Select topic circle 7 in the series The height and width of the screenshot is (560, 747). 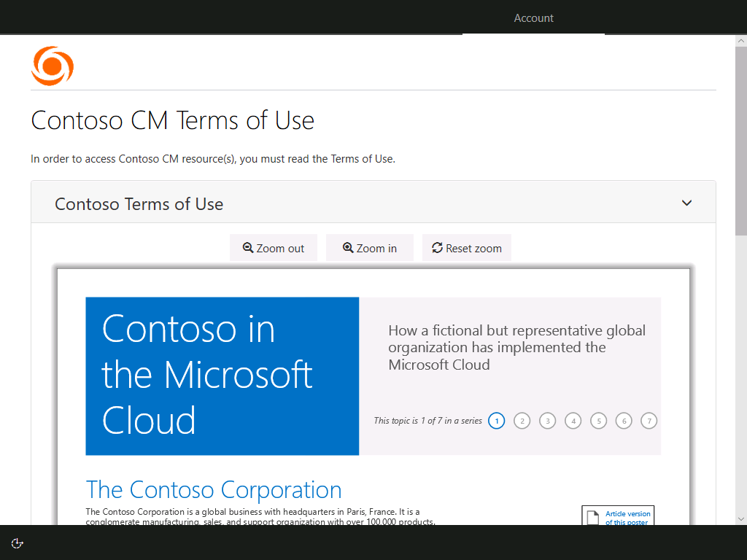click(649, 421)
